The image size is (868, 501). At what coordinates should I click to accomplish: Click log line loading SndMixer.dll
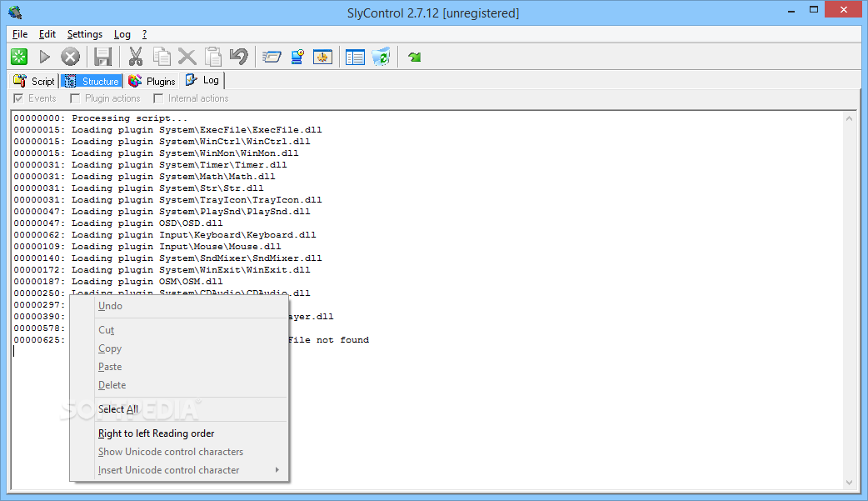tap(167, 258)
